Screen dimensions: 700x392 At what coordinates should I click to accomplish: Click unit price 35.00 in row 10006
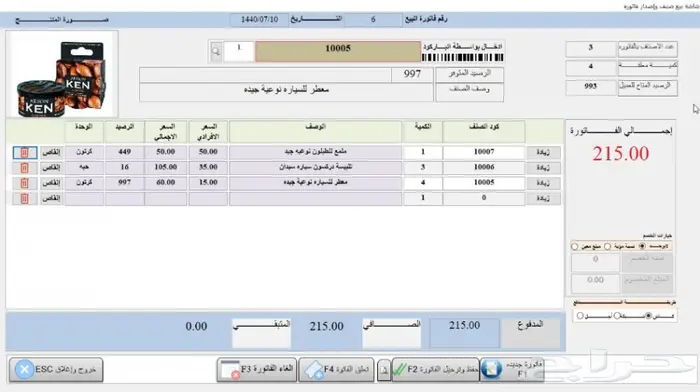(208, 167)
